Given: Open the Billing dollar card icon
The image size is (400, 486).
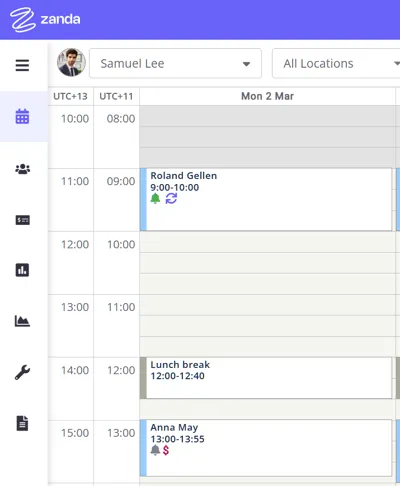Looking at the screenshot, I should tap(22, 220).
